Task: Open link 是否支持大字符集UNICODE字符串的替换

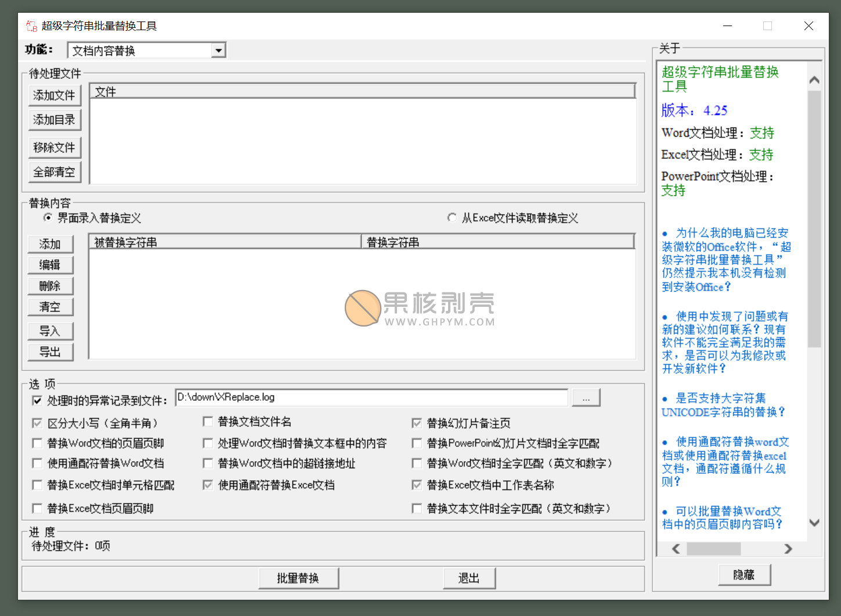Action: point(724,405)
